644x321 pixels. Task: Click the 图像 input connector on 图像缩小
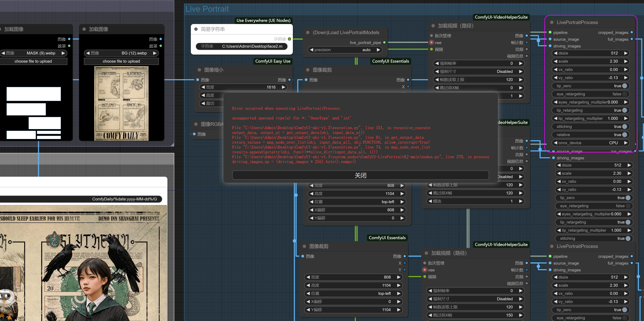[197, 80]
